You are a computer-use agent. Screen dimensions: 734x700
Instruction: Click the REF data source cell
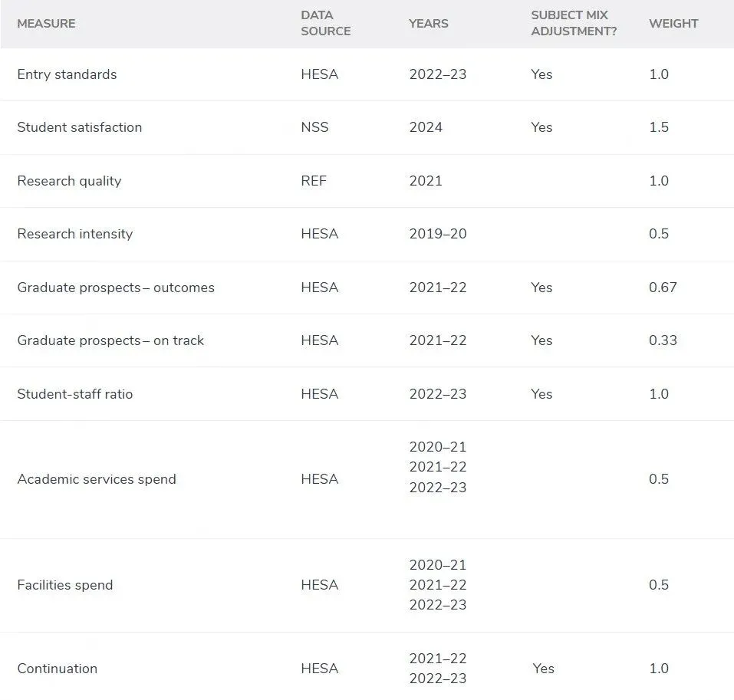(x=314, y=181)
